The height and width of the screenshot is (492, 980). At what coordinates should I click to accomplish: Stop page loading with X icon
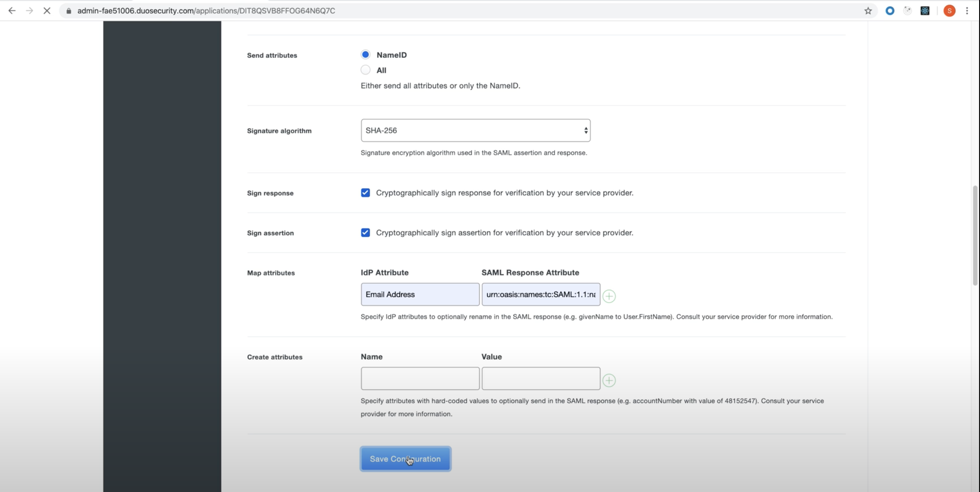(47, 11)
